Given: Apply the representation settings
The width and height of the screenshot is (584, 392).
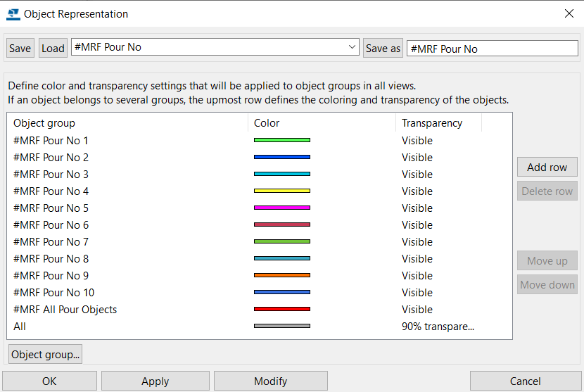Looking at the screenshot, I should click(155, 381).
